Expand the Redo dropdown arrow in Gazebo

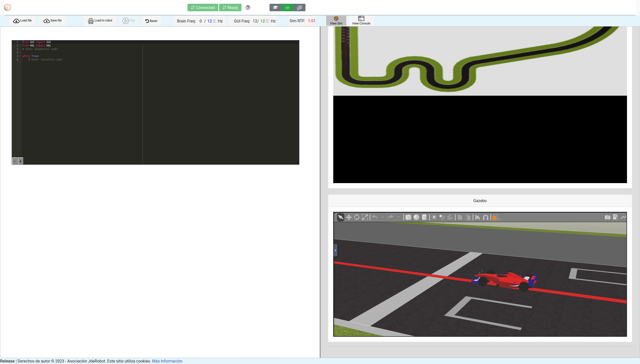coord(399,218)
